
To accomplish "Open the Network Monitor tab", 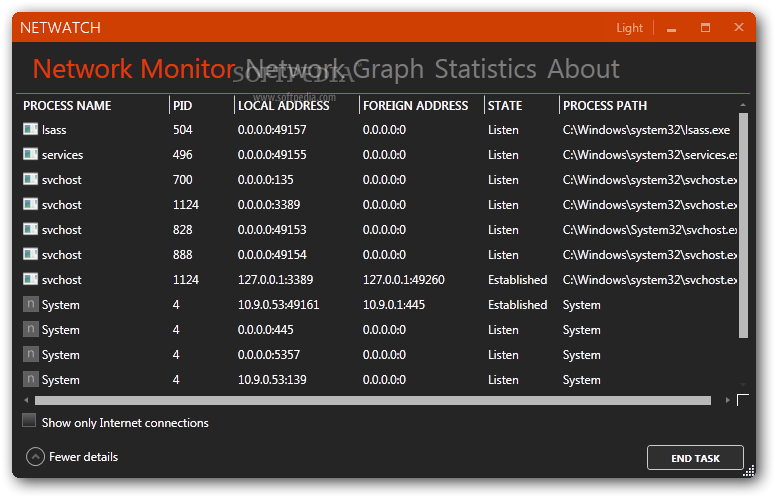I will pyautogui.click(x=134, y=68).
